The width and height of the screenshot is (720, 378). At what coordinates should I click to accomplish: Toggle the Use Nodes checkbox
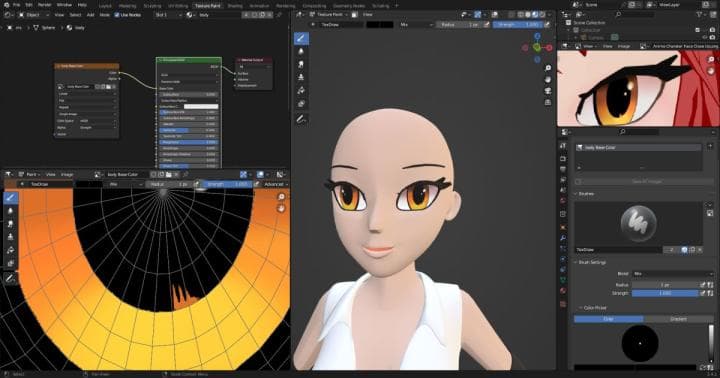(x=117, y=15)
